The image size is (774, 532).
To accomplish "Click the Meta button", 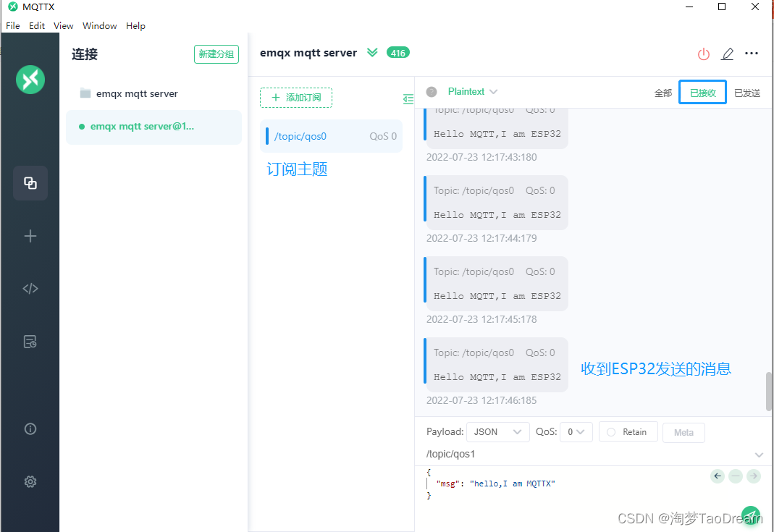I will (683, 432).
